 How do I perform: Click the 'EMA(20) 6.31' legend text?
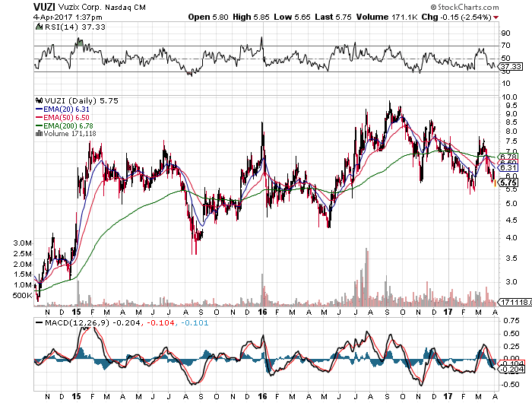pos(66,109)
